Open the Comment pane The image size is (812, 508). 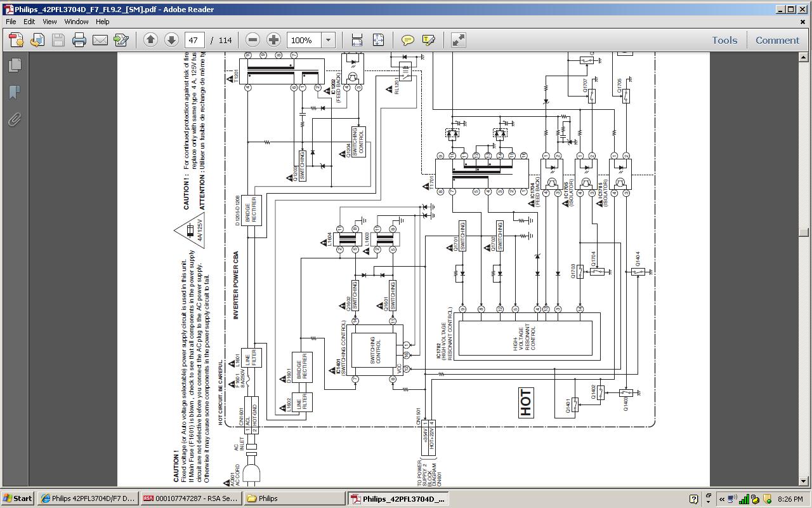point(777,40)
